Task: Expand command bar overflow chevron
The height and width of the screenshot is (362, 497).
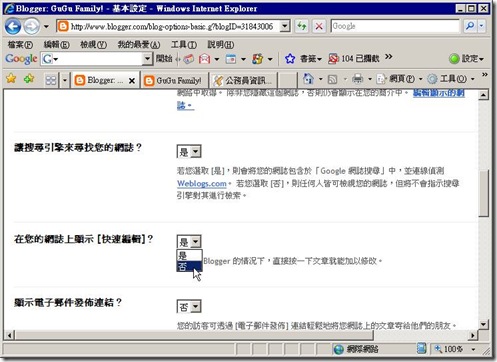Action: pos(485,75)
